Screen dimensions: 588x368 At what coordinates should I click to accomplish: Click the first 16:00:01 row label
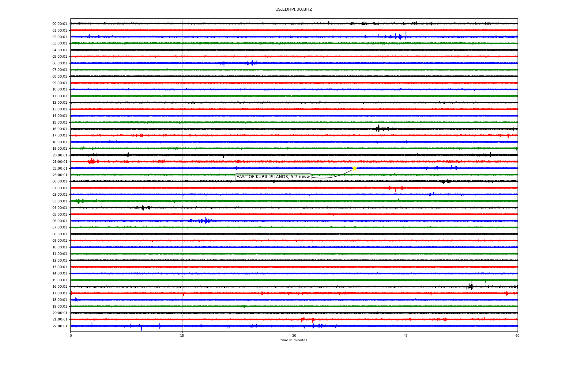60,129
